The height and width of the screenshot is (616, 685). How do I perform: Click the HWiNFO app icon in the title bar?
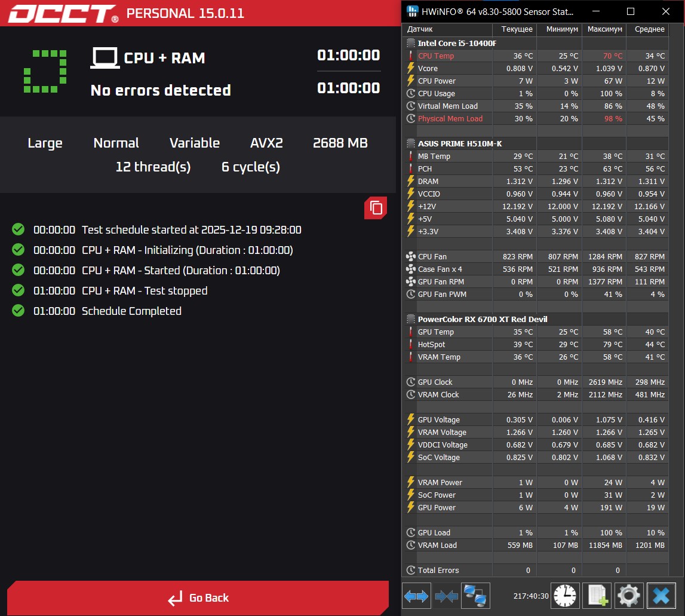(413, 11)
